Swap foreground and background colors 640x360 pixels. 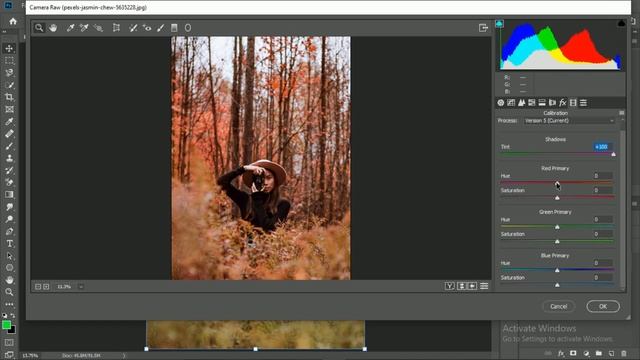(x=13, y=316)
